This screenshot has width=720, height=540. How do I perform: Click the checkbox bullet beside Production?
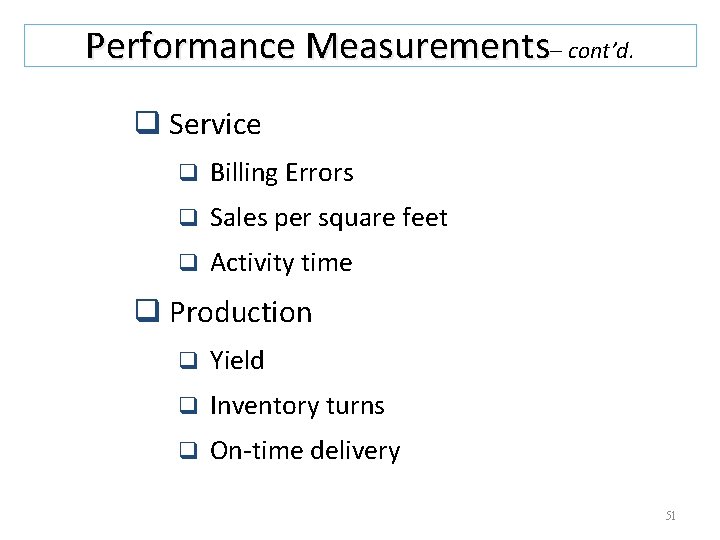pos(147,310)
